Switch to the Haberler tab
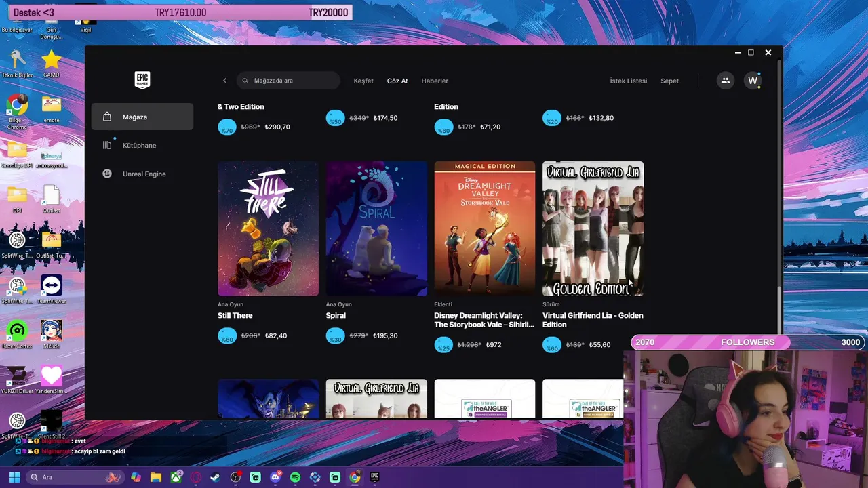This screenshot has height=488, width=868. coord(435,81)
